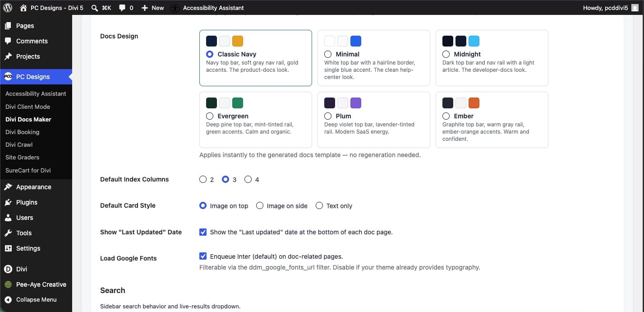Click the Docs Design label
Screen dimensions: 644x312
(x=119, y=36)
